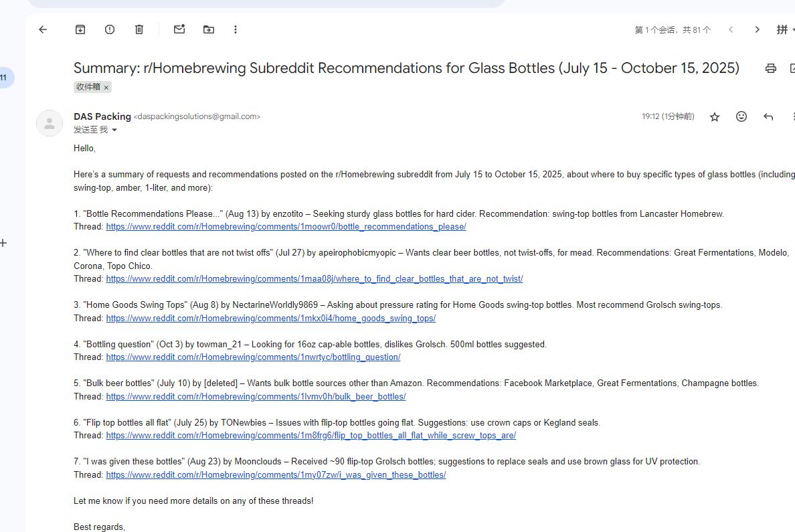Open the Move to folder icon
795x532 pixels.
tap(209, 29)
